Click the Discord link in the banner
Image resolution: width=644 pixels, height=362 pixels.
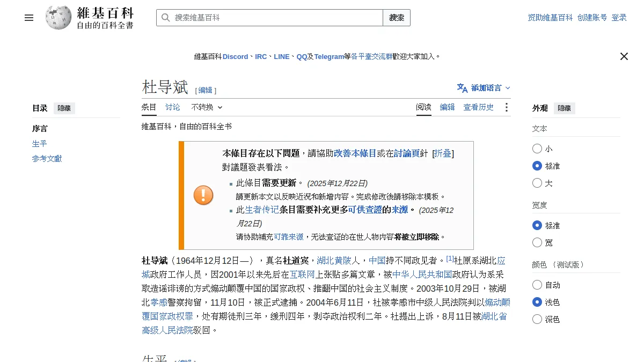click(x=236, y=56)
